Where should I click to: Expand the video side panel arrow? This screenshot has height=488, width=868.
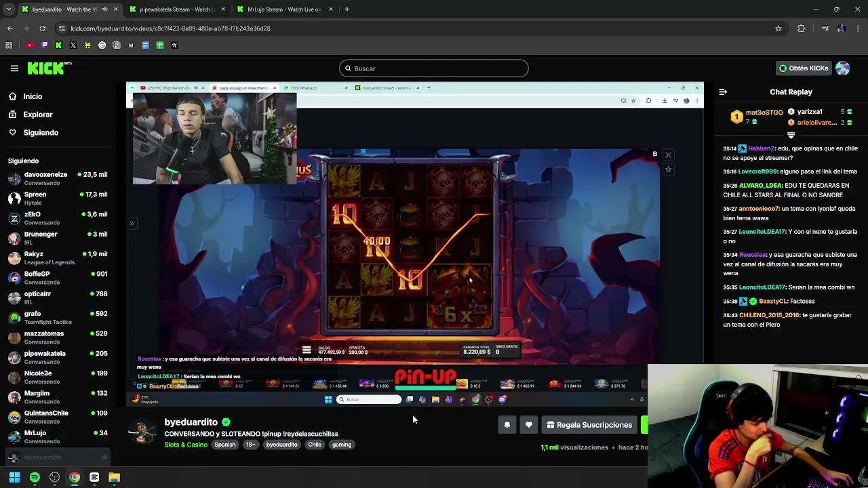click(x=132, y=223)
